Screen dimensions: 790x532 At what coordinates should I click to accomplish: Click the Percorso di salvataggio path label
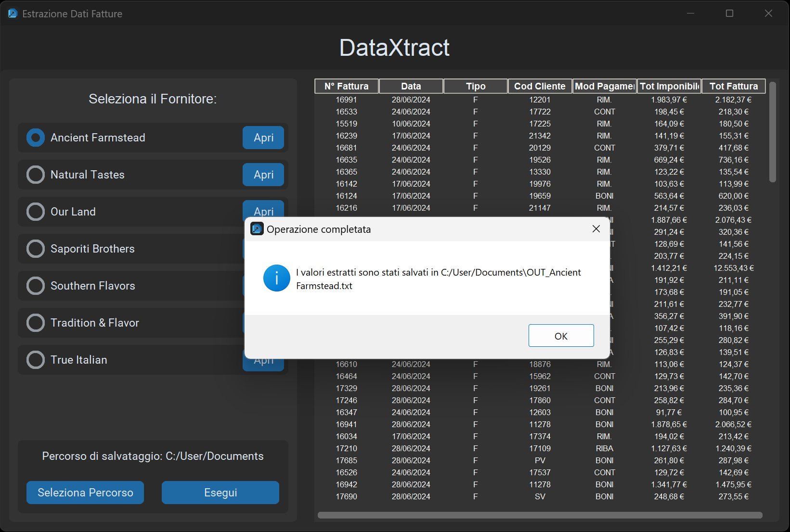(153, 456)
